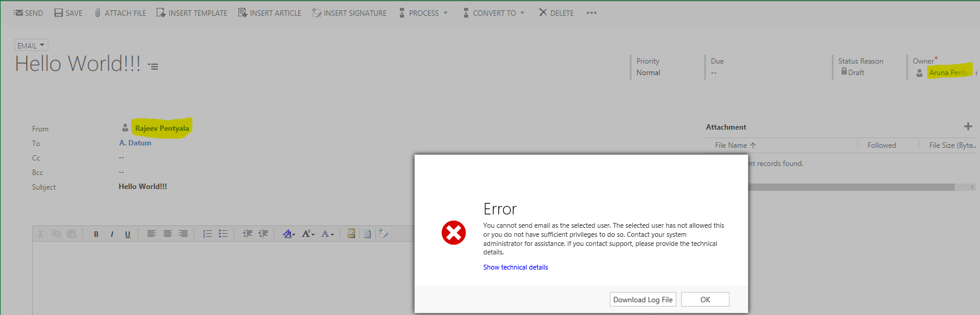Click the Cut icon in editor toolbar
The image size is (980, 315).
coord(40,234)
